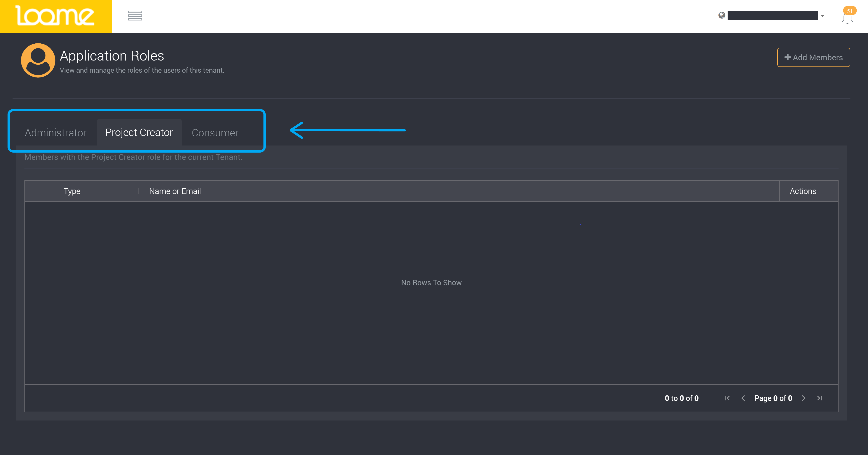Click the Add Members button

point(813,57)
